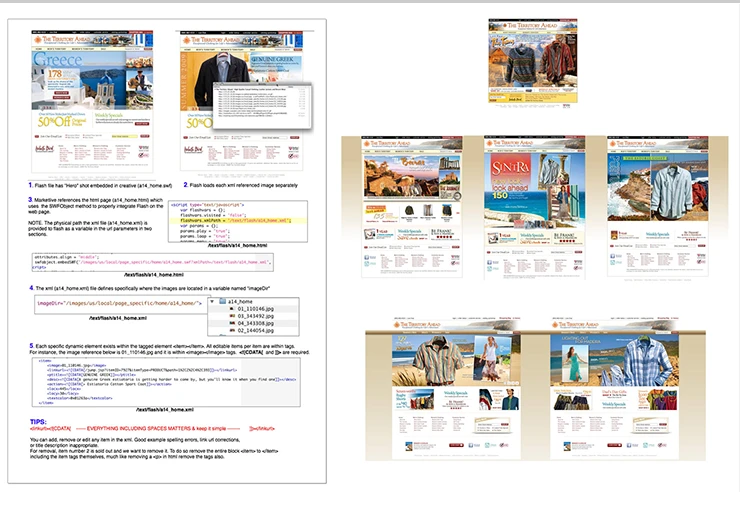Open the blue shirt coastal cliffs mockup
Screen dimensions: 740x515
[658, 206]
